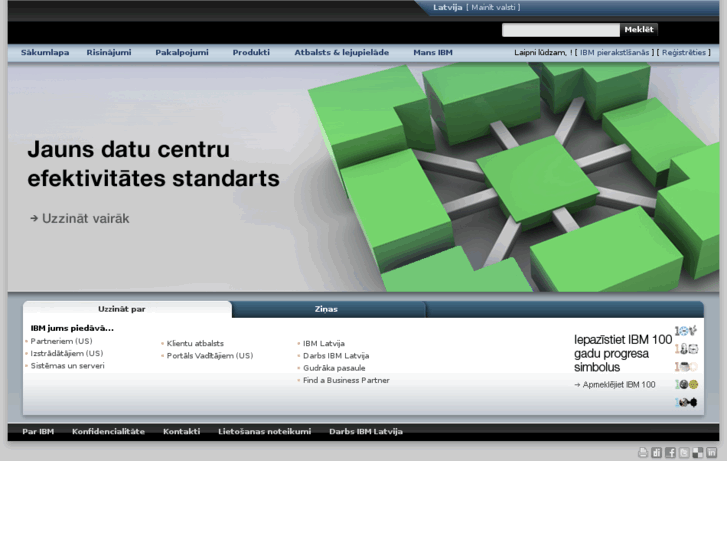Switch to the Ziņas tab

pos(326,309)
